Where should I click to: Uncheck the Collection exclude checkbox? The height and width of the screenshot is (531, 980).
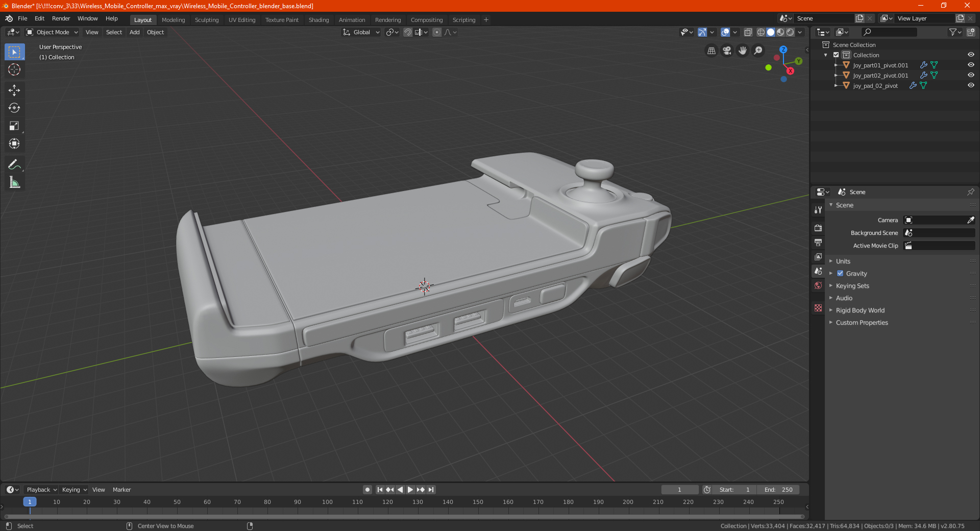point(836,55)
